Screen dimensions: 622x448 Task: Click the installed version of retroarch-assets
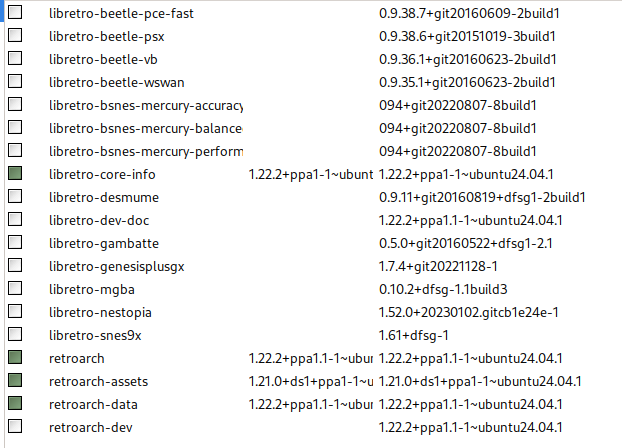(x=310, y=381)
